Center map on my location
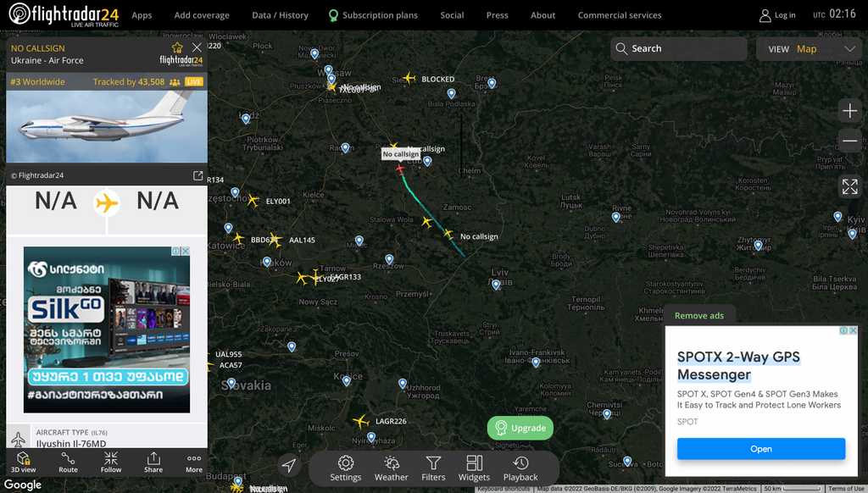Image resolution: width=868 pixels, height=493 pixels. [x=289, y=465]
